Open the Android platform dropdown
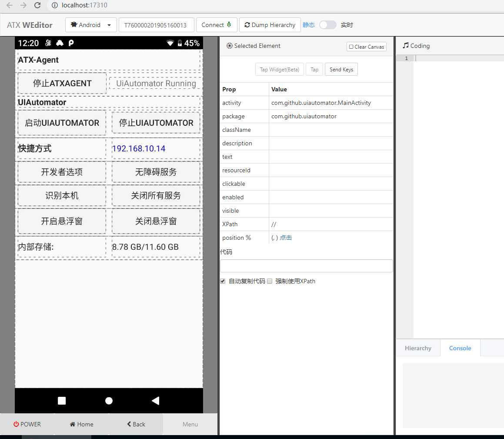The image size is (504, 439). pyautogui.click(x=91, y=25)
